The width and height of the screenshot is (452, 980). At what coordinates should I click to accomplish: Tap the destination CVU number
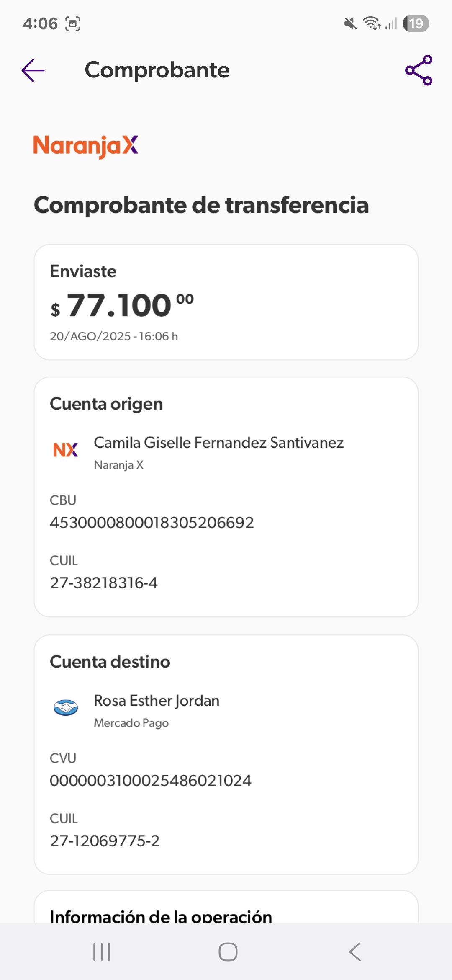[151, 781]
